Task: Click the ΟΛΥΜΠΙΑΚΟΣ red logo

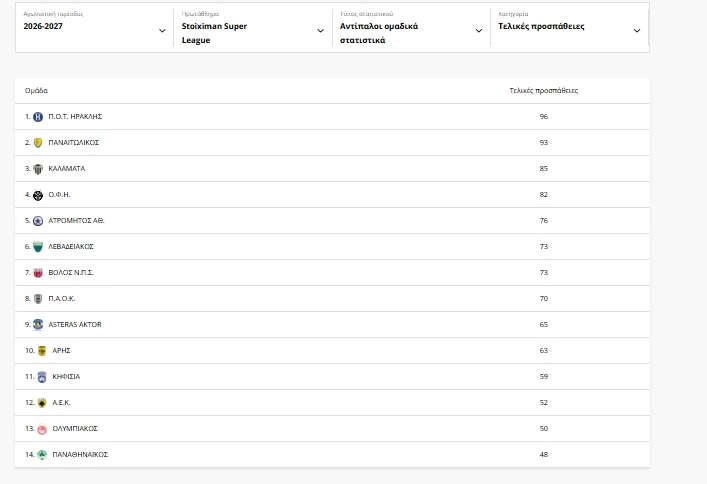Action: [x=42, y=429]
